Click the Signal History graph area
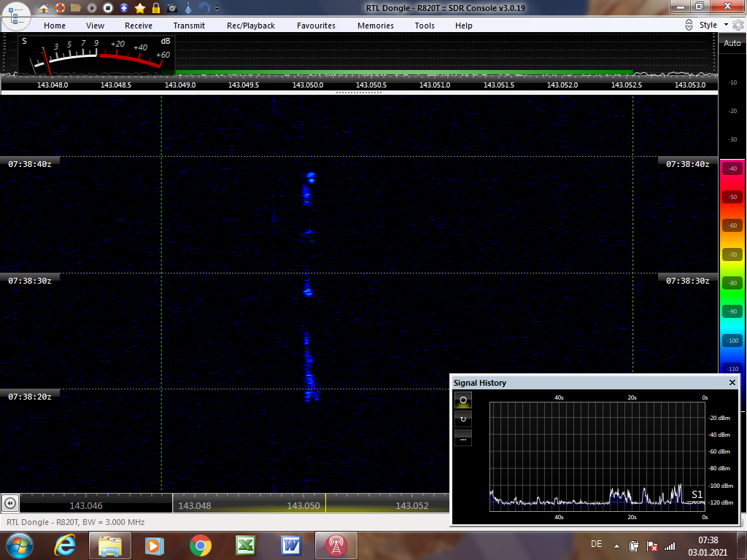The width and height of the screenshot is (747, 560). pyautogui.click(x=597, y=456)
